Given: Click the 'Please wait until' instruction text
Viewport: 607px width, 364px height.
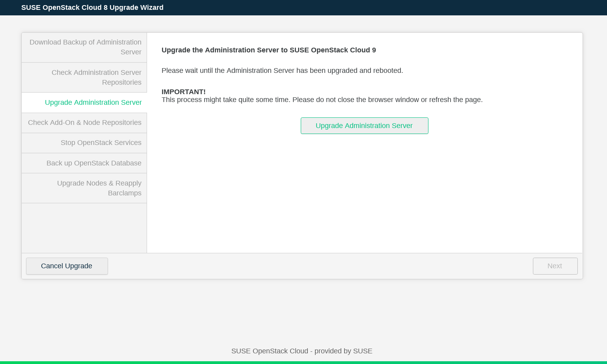Looking at the screenshot, I should click(282, 71).
